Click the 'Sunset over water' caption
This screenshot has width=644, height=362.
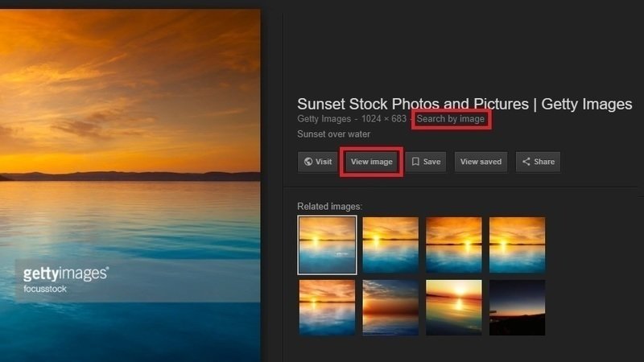(333, 134)
